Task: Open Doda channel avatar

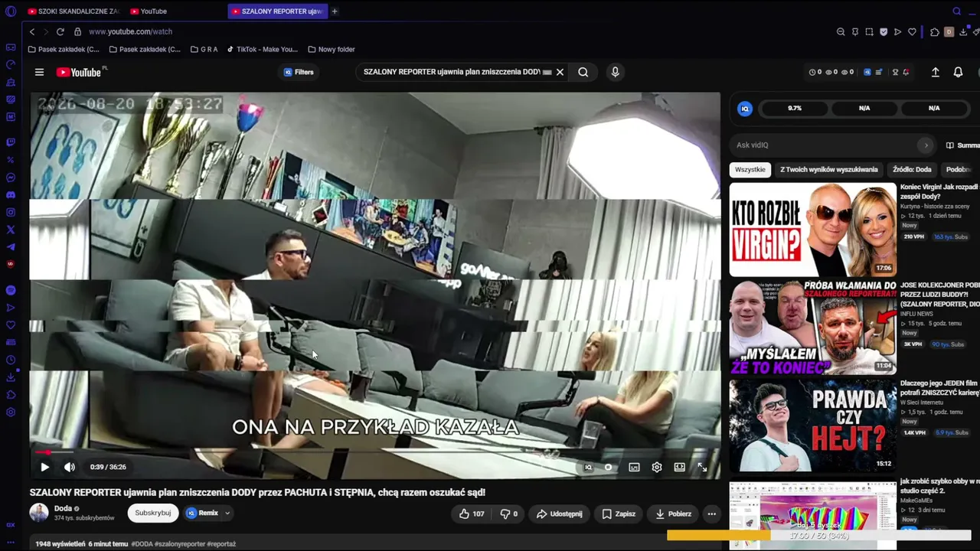Action: (x=39, y=513)
